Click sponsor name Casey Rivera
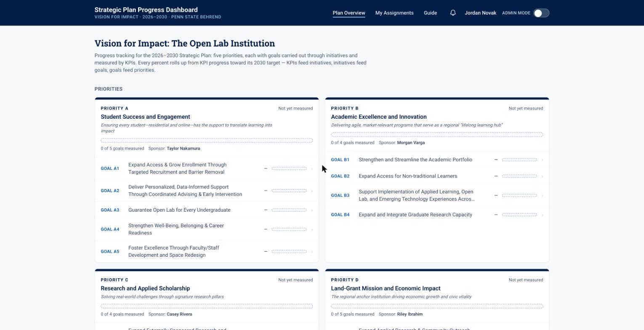644x330 pixels. click(179, 314)
